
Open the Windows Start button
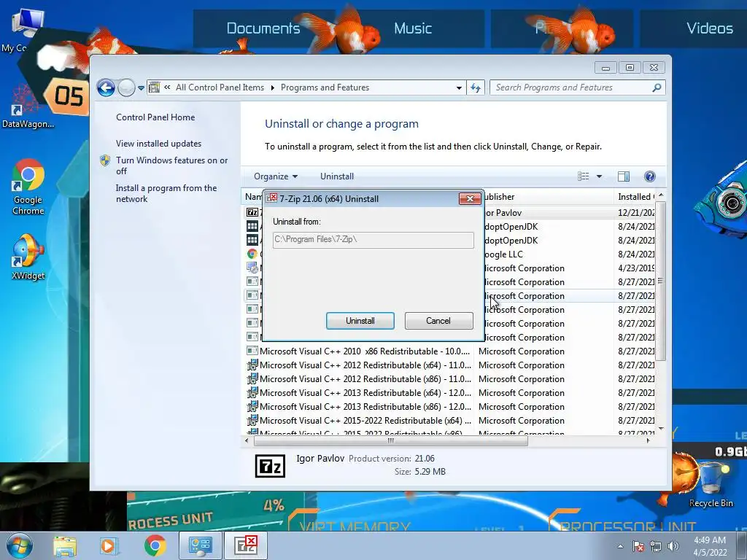point(19,545)
